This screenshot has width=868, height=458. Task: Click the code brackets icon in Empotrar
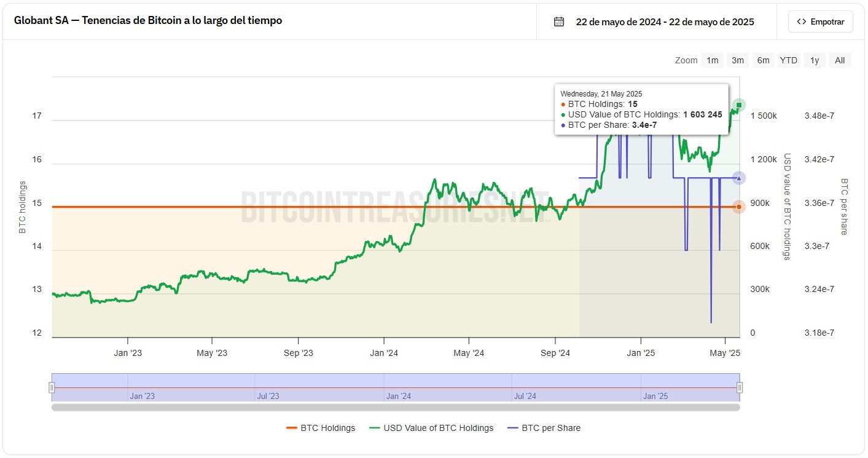click(801, 22)
